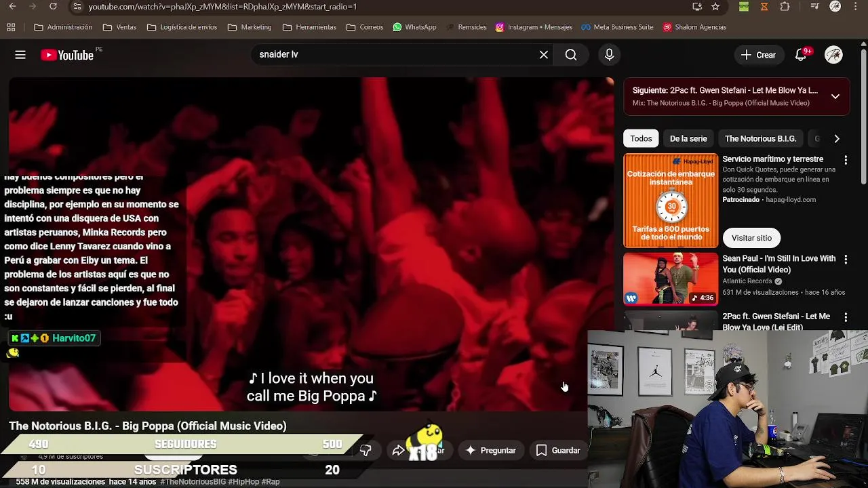Open options for the 2Pac Lei Edit video
Viewport: 868px width, 488px height.
(x=846, y=317)
